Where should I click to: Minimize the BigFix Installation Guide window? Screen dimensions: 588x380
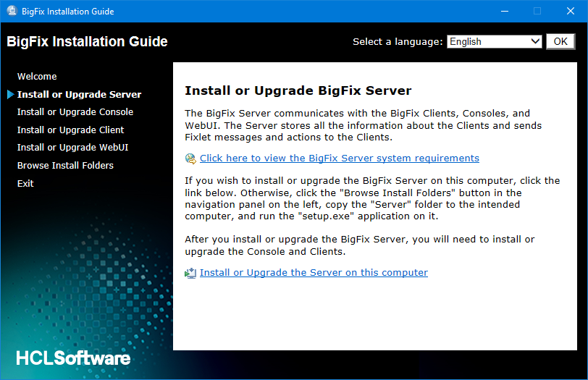[x=504, y=11]
